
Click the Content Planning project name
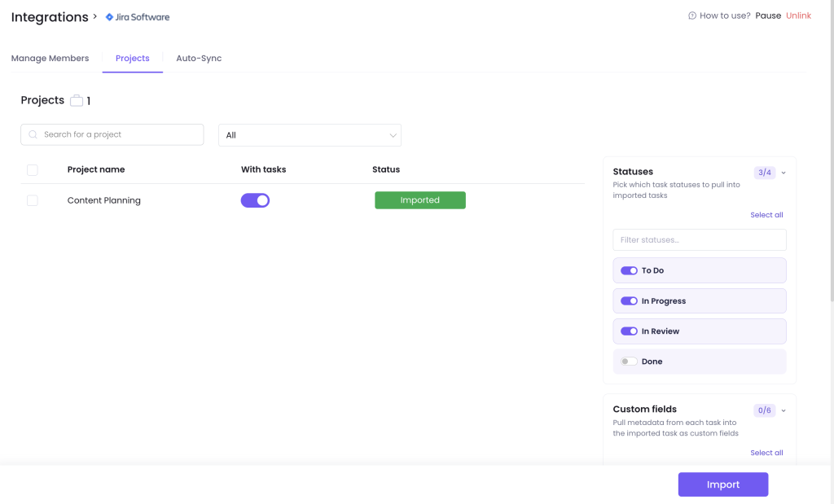coord(103,200)
